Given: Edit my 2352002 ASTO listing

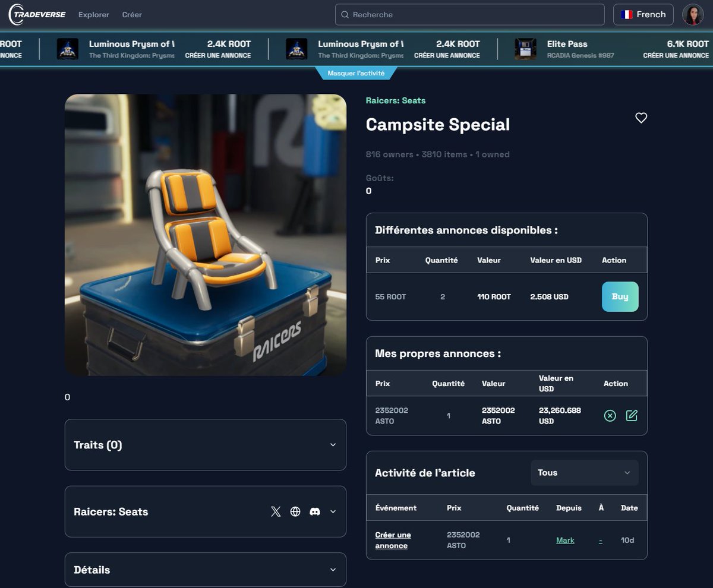Looking at the screenshot, I should pyautogui.click(x=632, y=416).
